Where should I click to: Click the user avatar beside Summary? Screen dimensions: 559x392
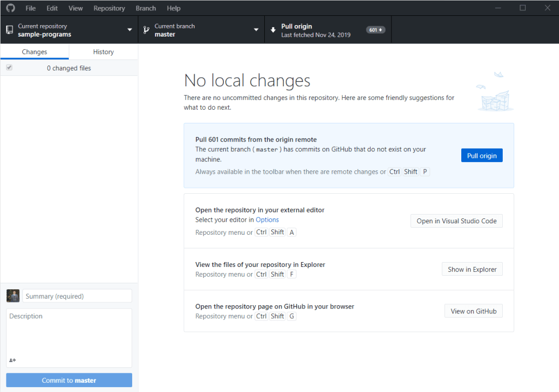tap(13, 296)
